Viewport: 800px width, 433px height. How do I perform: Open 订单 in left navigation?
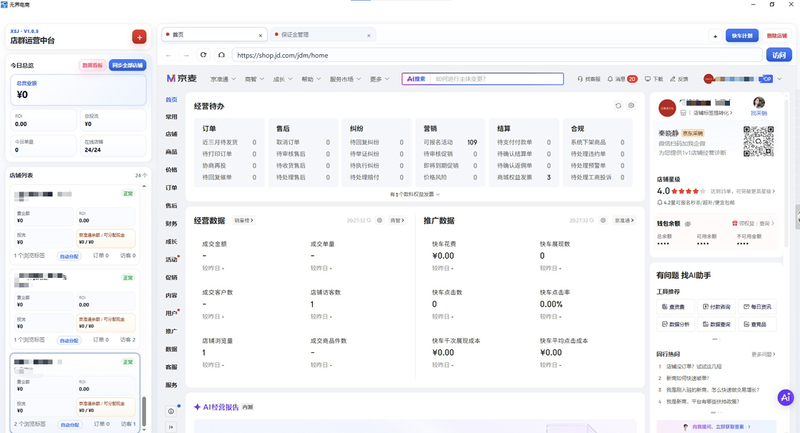171,188
